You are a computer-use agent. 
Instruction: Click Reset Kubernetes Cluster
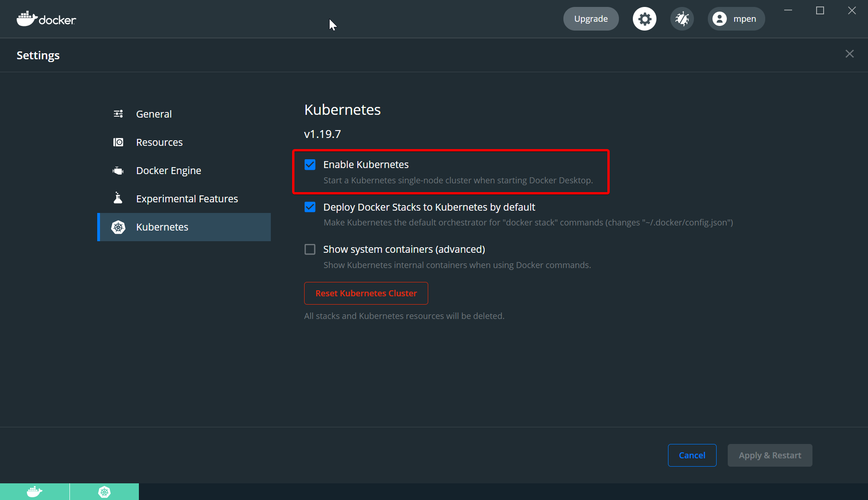coord(366,293)
